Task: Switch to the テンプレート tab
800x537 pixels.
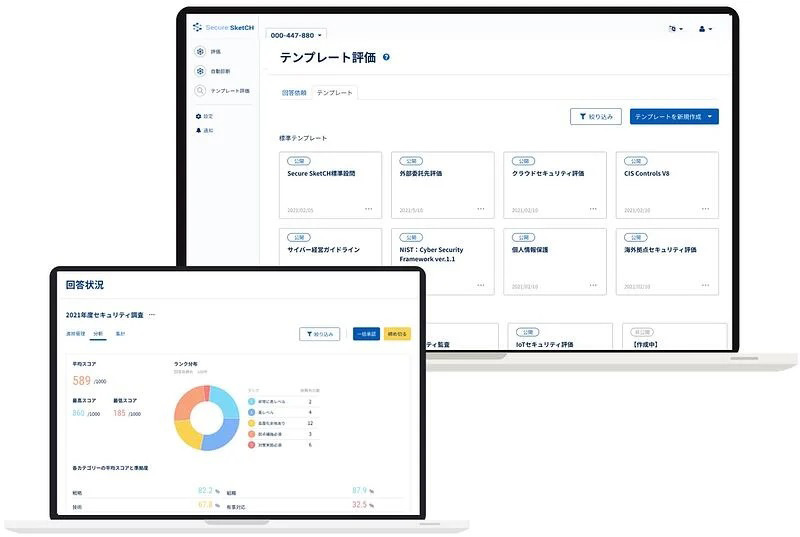Action: click(334, 93)
